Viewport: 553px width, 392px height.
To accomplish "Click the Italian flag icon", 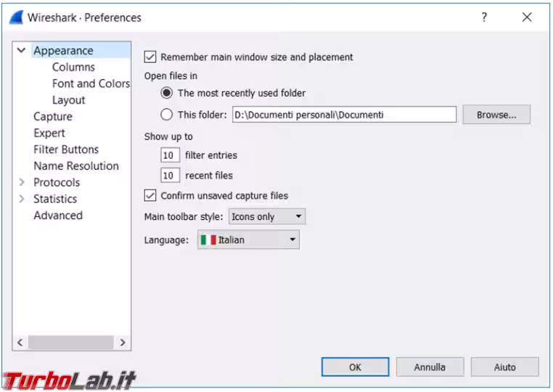I will click(x=208, y=240).
